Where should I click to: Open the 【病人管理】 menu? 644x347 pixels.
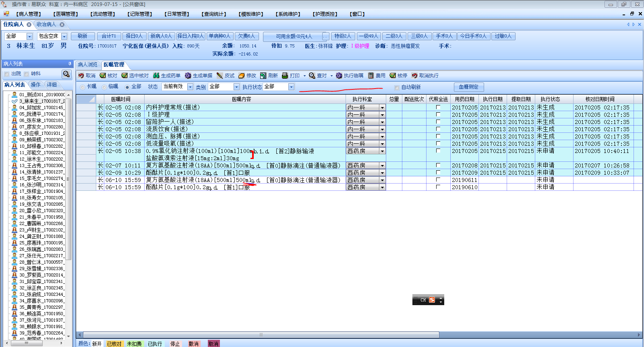28,14
